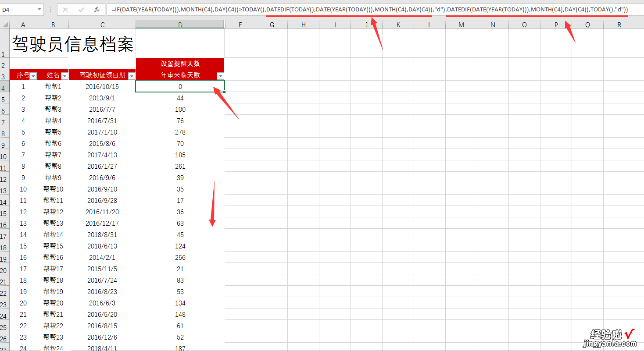This screenshot has width=644, height=351.
Task: Select column A header
Action: click(23, 25)
